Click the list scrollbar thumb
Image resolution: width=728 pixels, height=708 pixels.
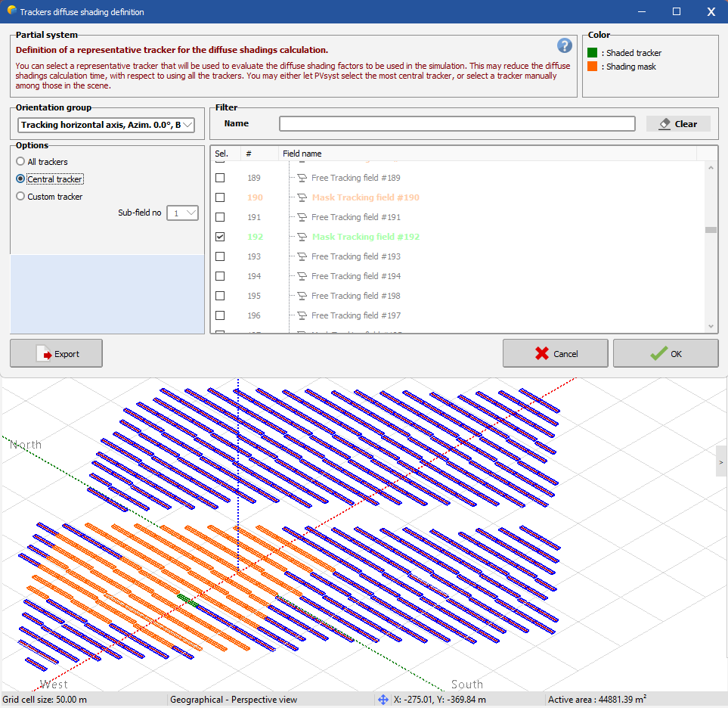(711, 230)
